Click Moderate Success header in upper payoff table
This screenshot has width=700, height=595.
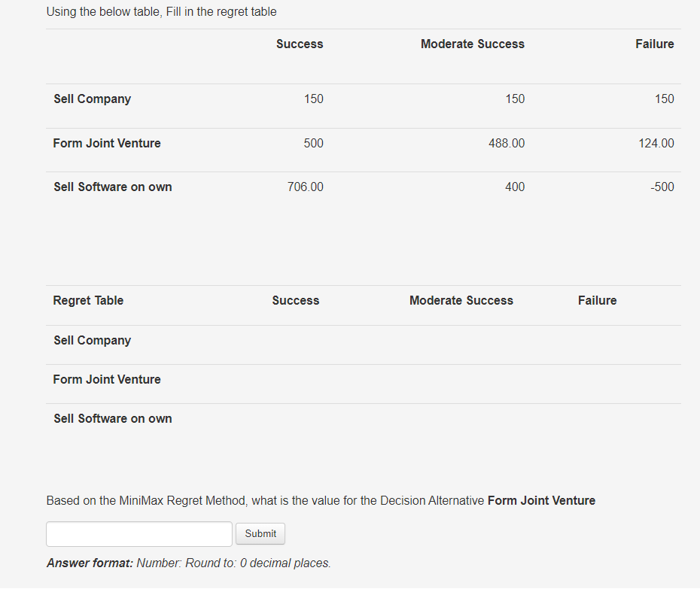(x=472, y=44)
